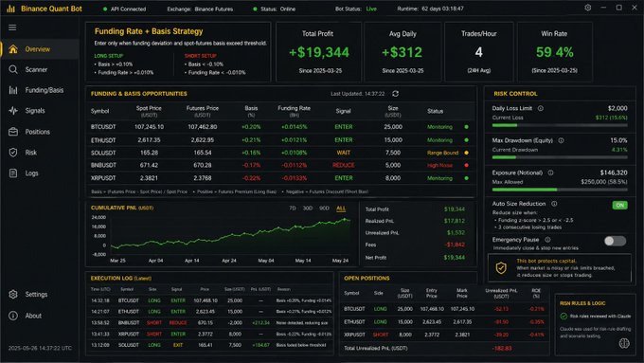Click the capital protection shield icon
This screenshot has height=363, width=644.
(501, 268)
